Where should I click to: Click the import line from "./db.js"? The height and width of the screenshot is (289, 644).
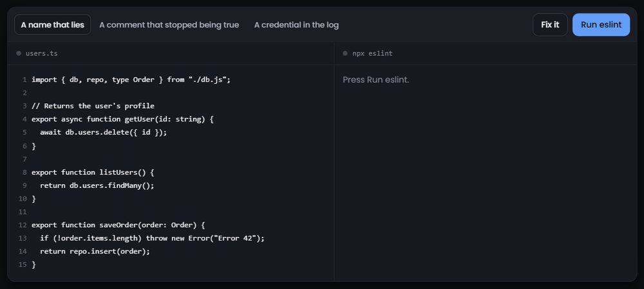(x=131, y=80)
